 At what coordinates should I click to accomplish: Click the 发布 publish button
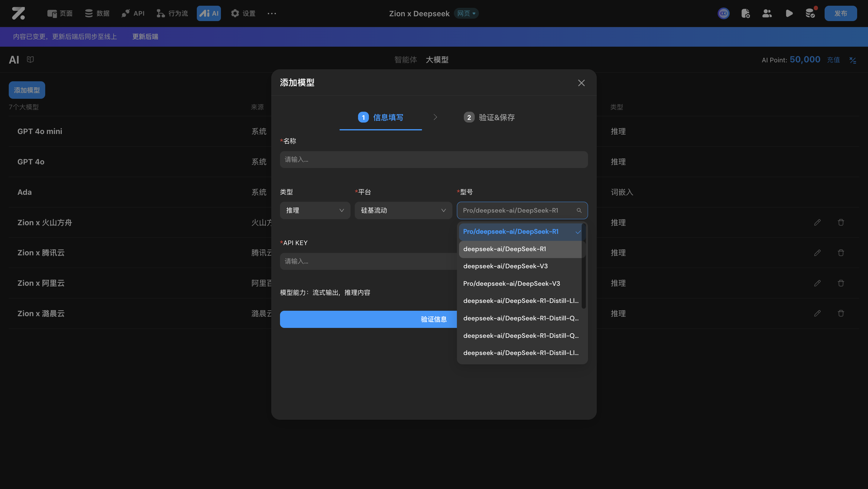(x=841, y=14)
